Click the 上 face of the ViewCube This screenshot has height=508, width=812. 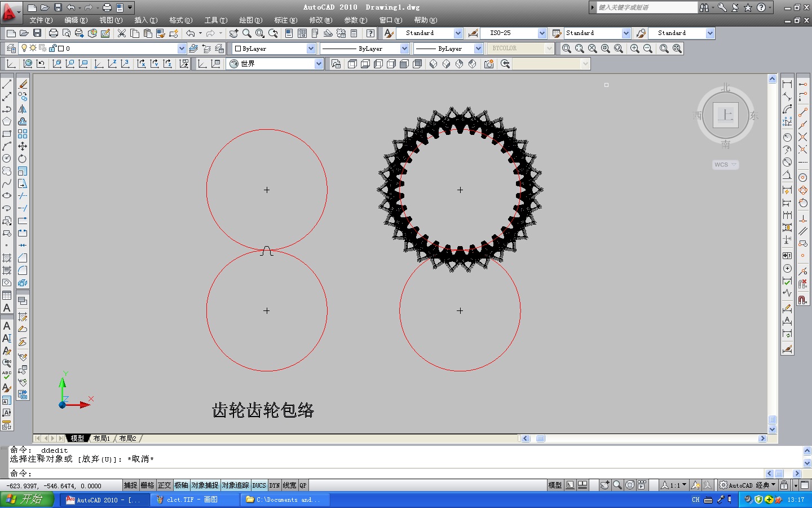pos(726,116)
